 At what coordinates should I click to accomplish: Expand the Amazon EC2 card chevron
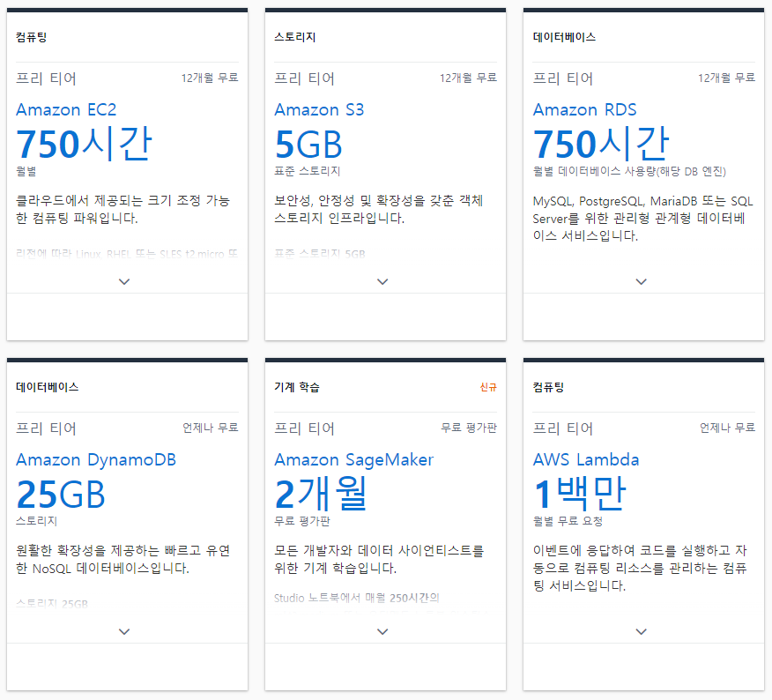coord(124,282)
